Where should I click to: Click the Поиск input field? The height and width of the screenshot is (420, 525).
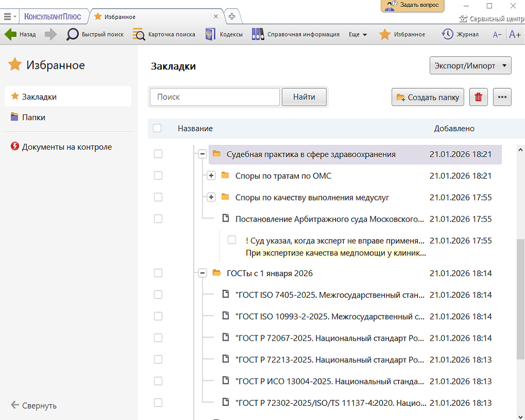215,97
